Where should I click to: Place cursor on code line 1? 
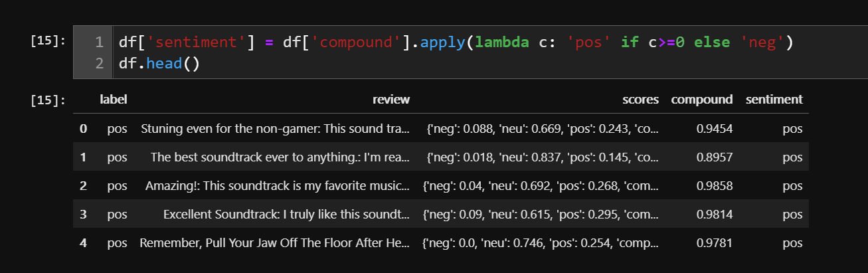(456, 43)
